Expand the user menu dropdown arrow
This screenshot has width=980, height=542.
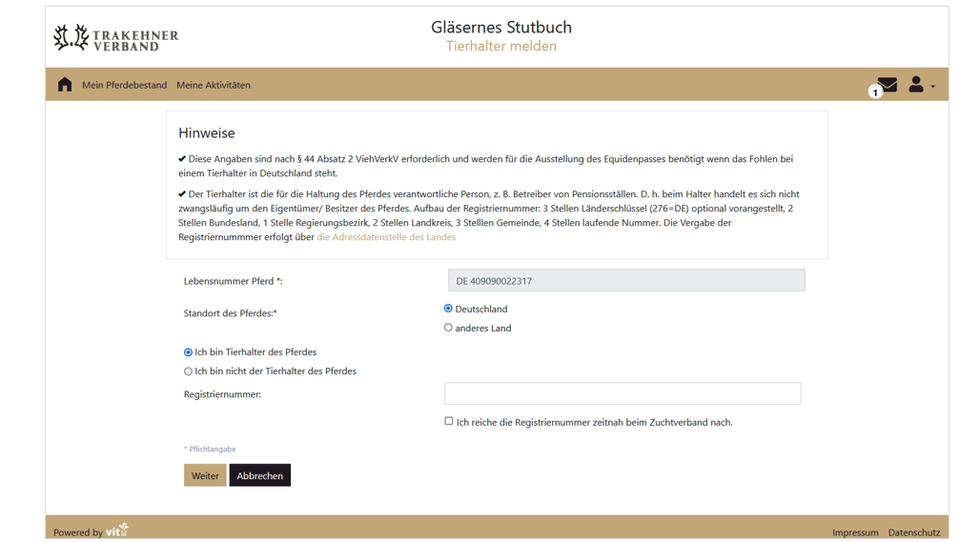point(933,86)
